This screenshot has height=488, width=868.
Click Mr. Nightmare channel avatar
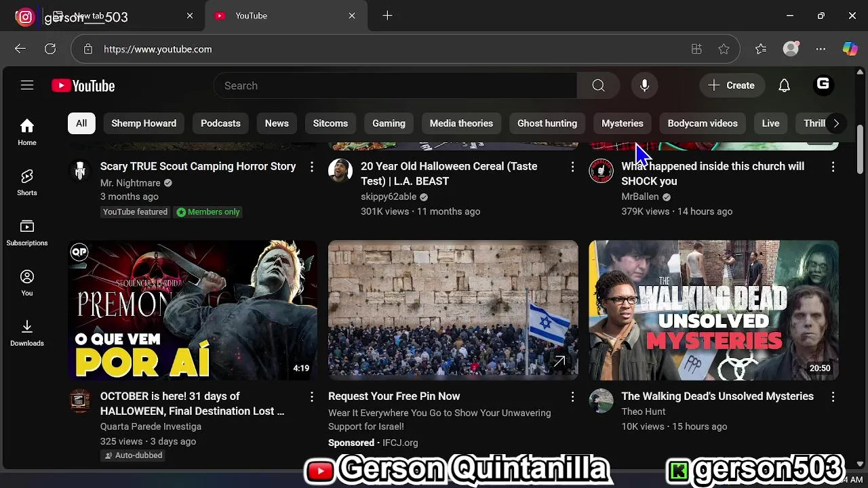(80, 171)
